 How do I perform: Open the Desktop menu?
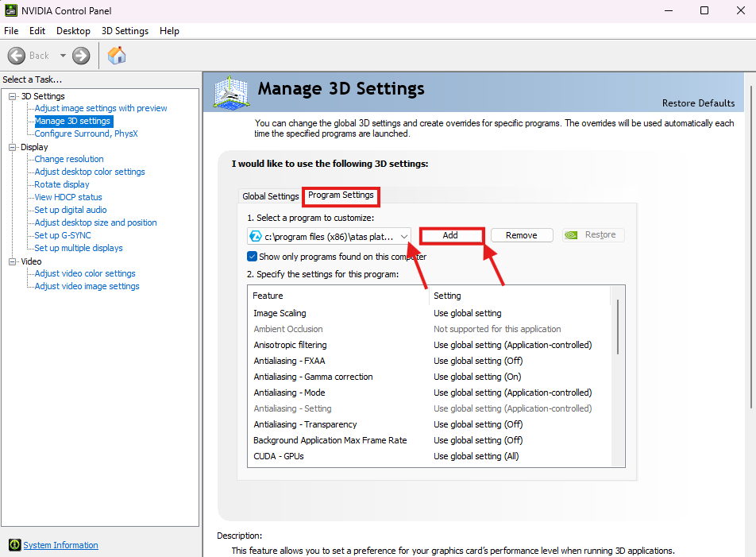coord(73,31)
